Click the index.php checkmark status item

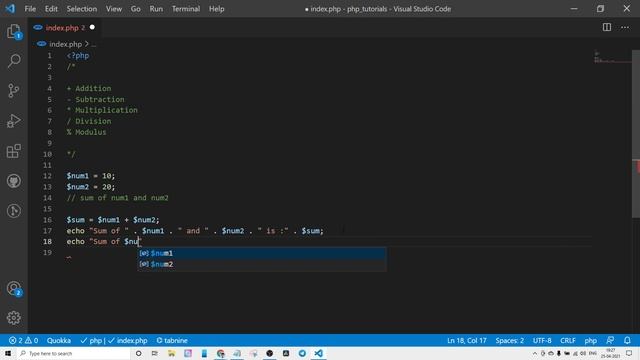(128, 340)
